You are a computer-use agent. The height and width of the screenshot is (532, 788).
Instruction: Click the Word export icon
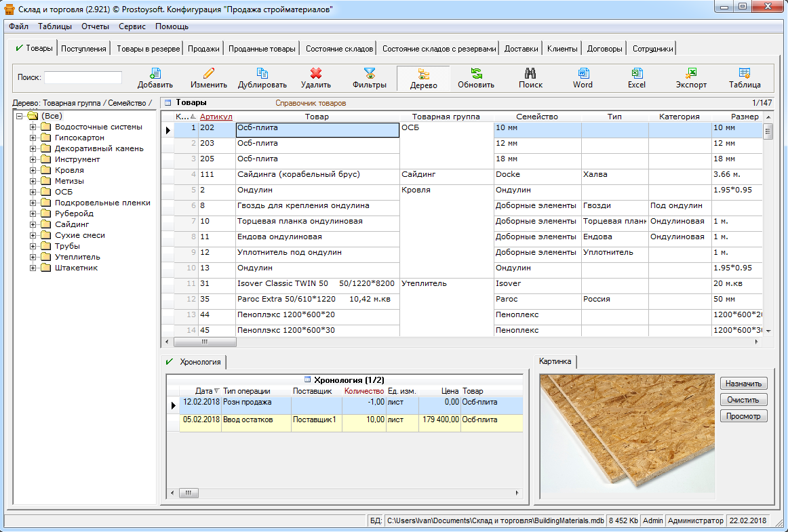[583, 78]
